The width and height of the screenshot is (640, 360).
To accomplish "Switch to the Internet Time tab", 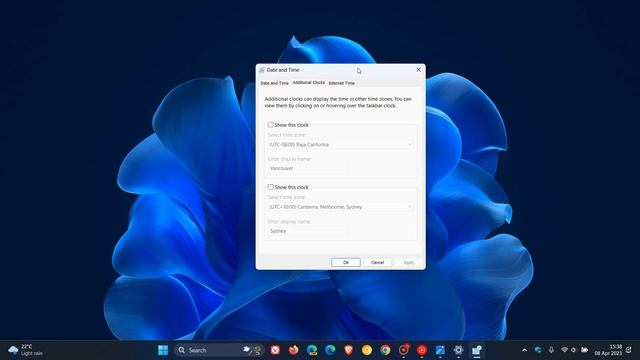I will 342,83.
